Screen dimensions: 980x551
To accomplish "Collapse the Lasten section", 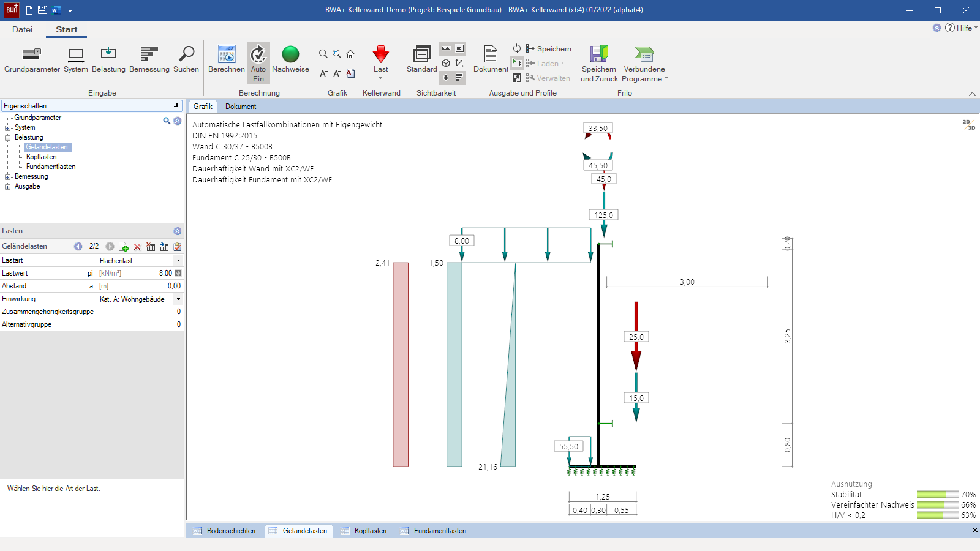I will 177,231.
